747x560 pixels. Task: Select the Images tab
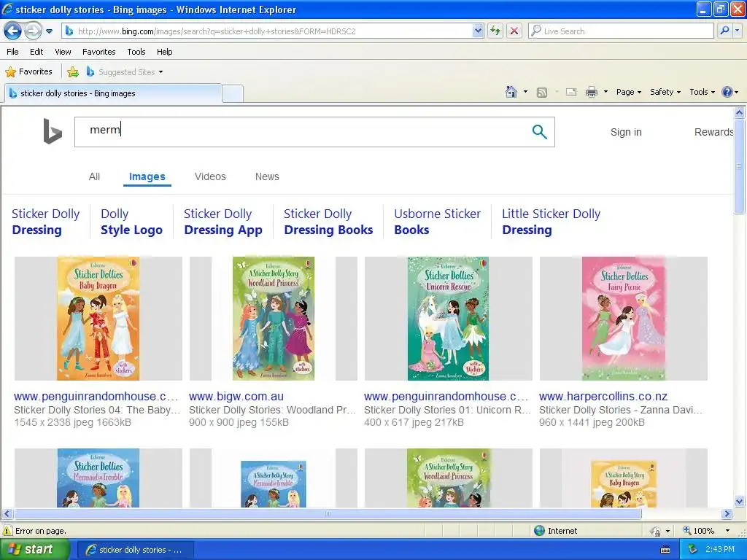(x=147, y=176)
